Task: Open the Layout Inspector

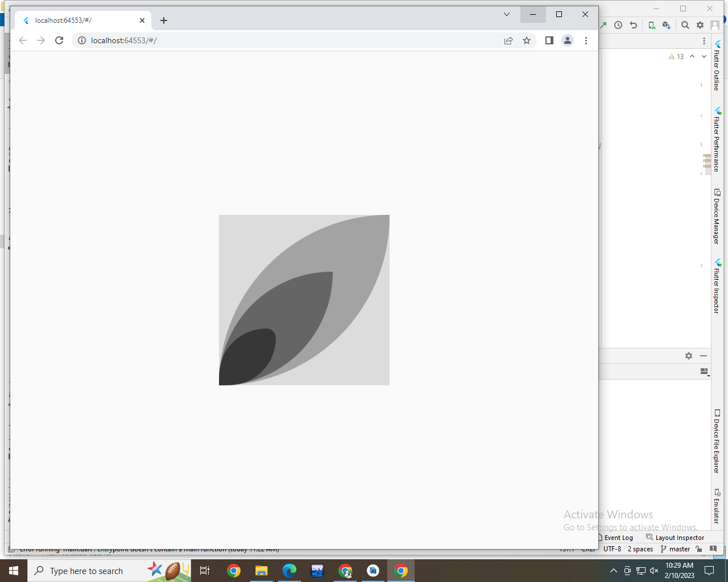Action: pos(675,537)
